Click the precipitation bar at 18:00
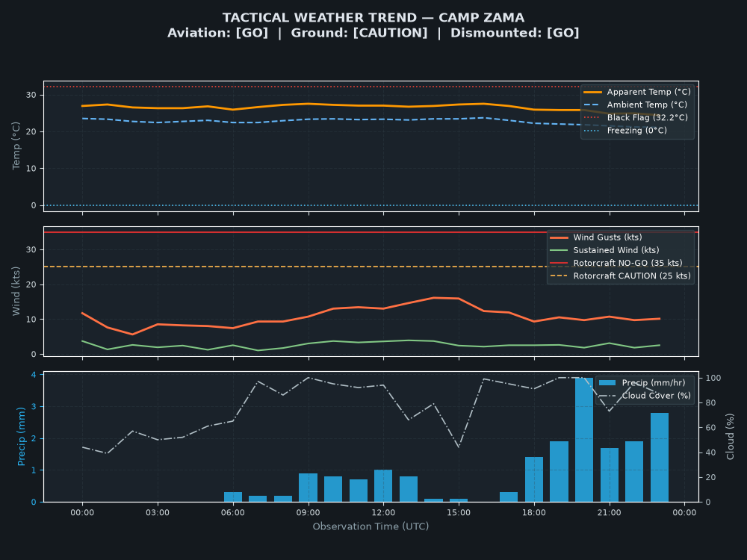747x560 pixels. (x=533, y=479)
